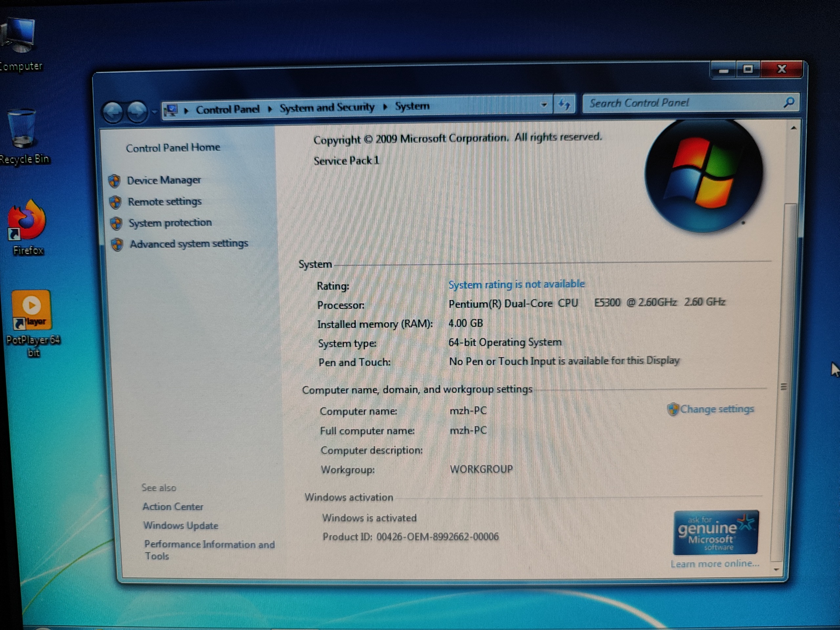Open Device Manager link

click(164, 180)
